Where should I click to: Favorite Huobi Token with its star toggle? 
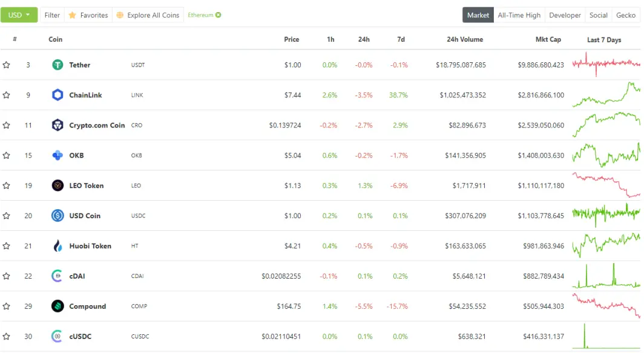click(6, 246)
